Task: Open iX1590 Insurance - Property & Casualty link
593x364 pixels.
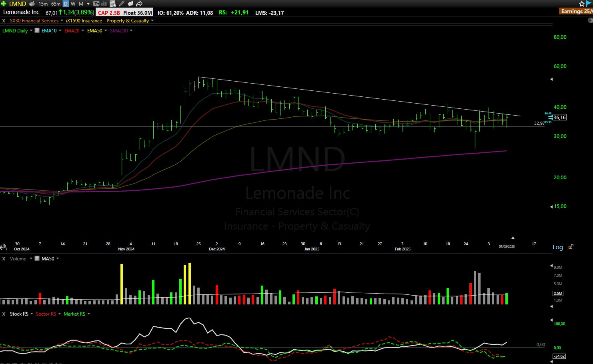Action: 107,21
